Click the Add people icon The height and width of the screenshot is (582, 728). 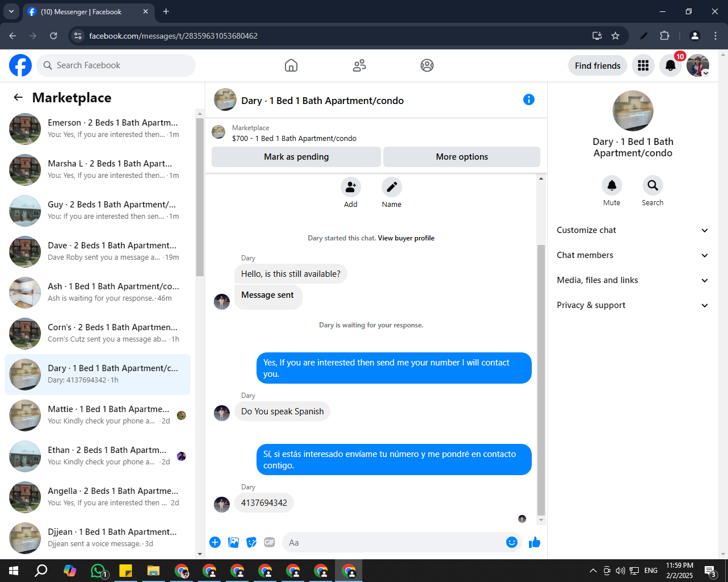coord(351,187)
